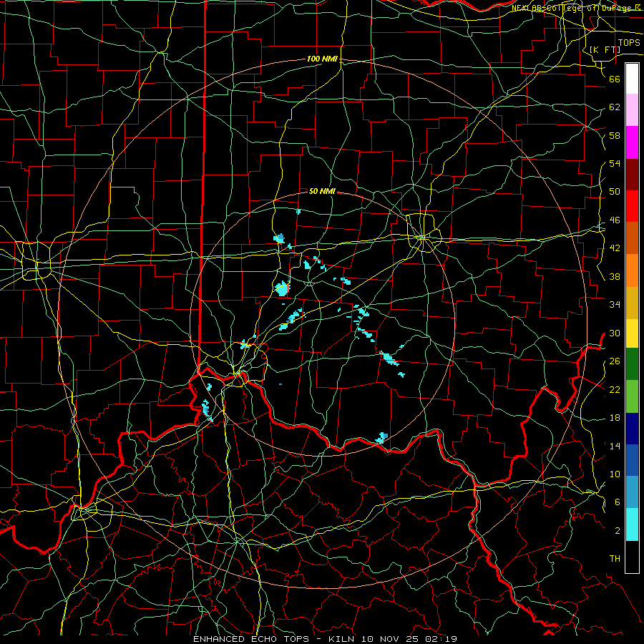Click the ENHANCED ECHO TOPS caption
The image size is (644, 644).
click(x=325, y=639)
